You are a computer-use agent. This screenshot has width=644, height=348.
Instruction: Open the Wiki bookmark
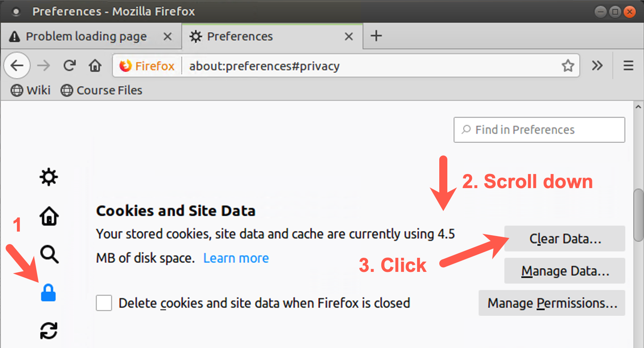(x=30, y=90)
